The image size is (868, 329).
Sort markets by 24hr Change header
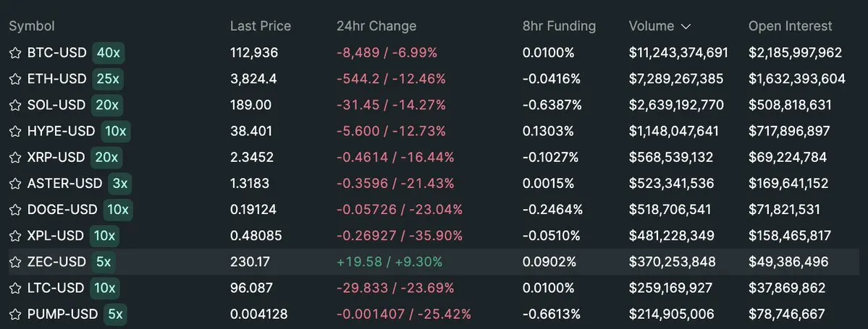pyautogui.click(x=376, y=26)
